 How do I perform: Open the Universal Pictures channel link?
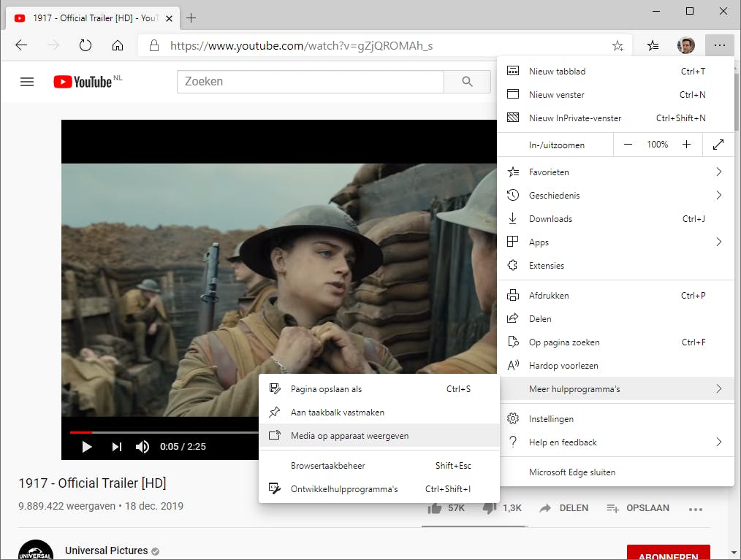click(106, 551)
